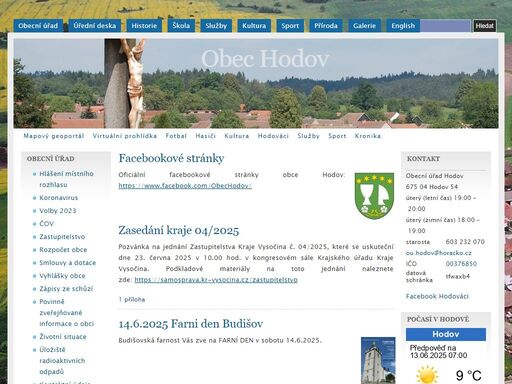This screenshot has width=512, height=384.
Task: Open the Úřední deska menu tab
Action: pos(95,26)
